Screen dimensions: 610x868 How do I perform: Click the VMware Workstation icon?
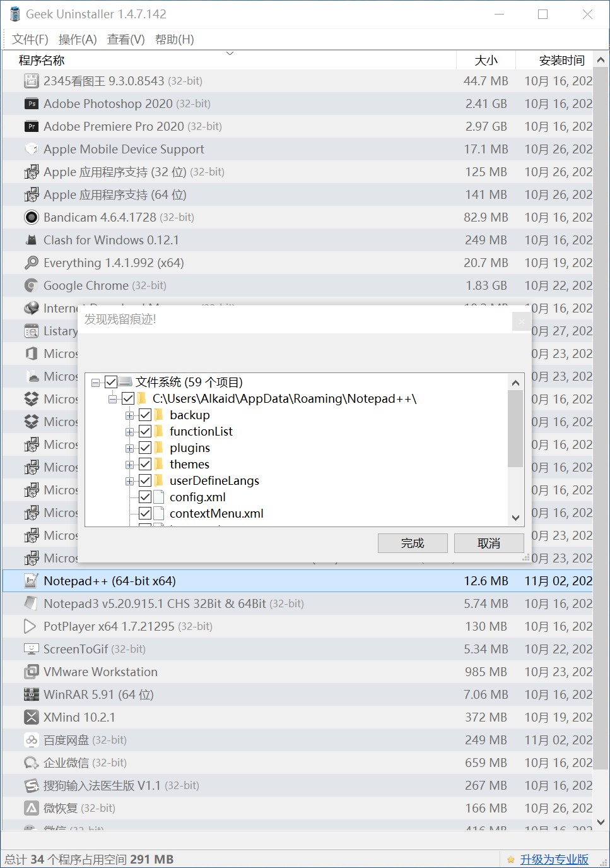coord(32,672)
